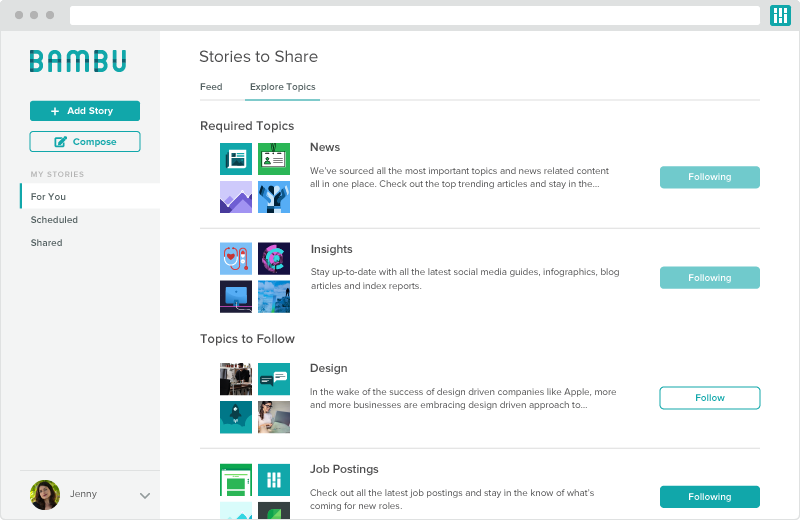Screen dimensions: 800x520
Task: Click the Topics to Follow heading
Action: [x=247, y=339]
